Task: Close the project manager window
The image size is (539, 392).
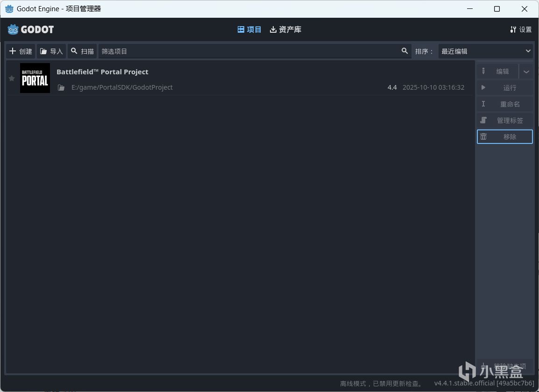Action: (x=524, y=8)
